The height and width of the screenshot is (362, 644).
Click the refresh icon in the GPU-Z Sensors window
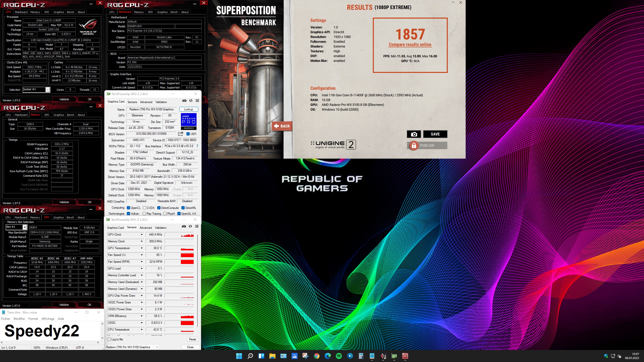pyautogui.click(x=190, y=226)
